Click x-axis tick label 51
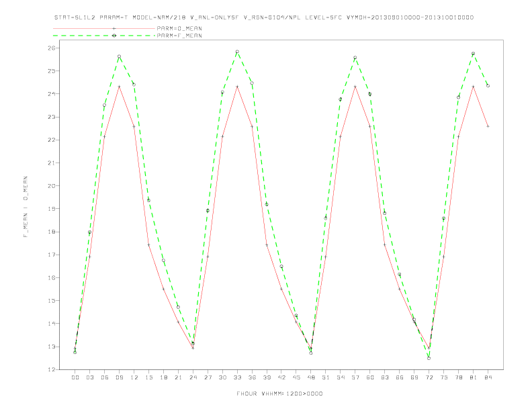This screenshot has height=411, width=532. 326,377
